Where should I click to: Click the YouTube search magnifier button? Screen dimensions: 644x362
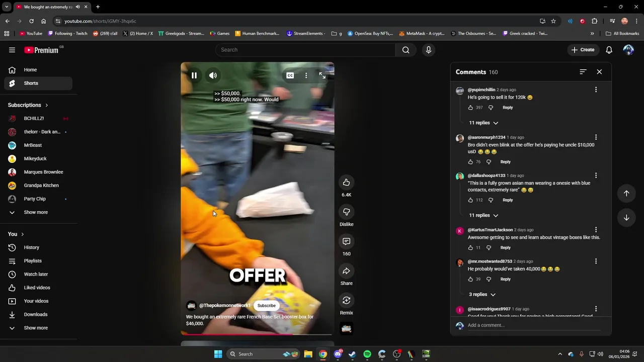(x=406, y=50)
